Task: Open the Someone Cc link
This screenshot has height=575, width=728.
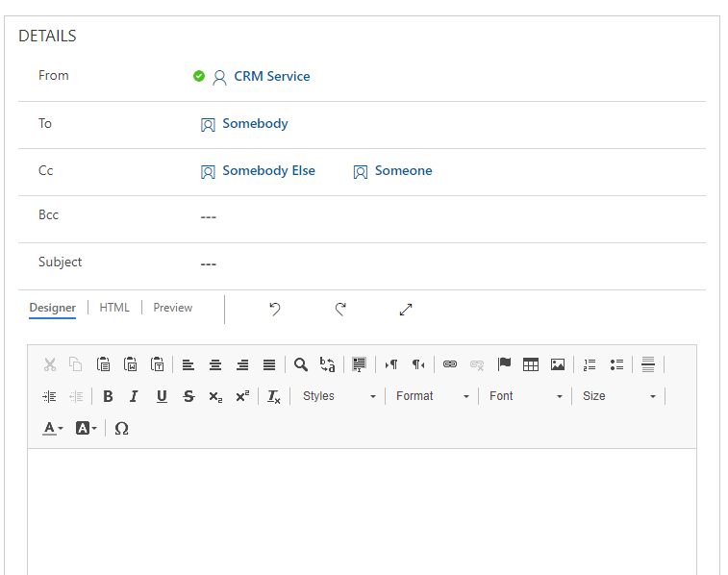Action: [x=403, y=171]
